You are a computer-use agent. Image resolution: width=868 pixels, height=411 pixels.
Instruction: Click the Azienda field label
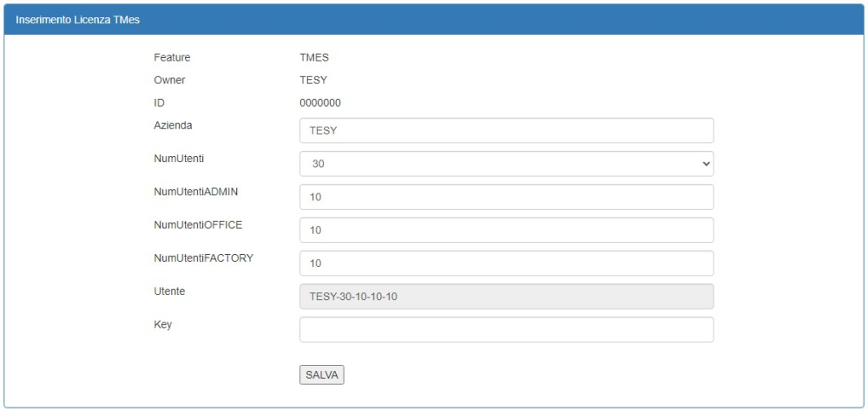point(173,126)
